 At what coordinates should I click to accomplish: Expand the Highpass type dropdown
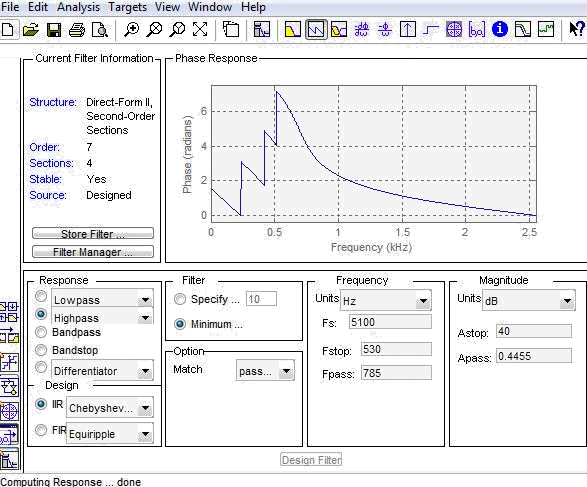point(145,318)
